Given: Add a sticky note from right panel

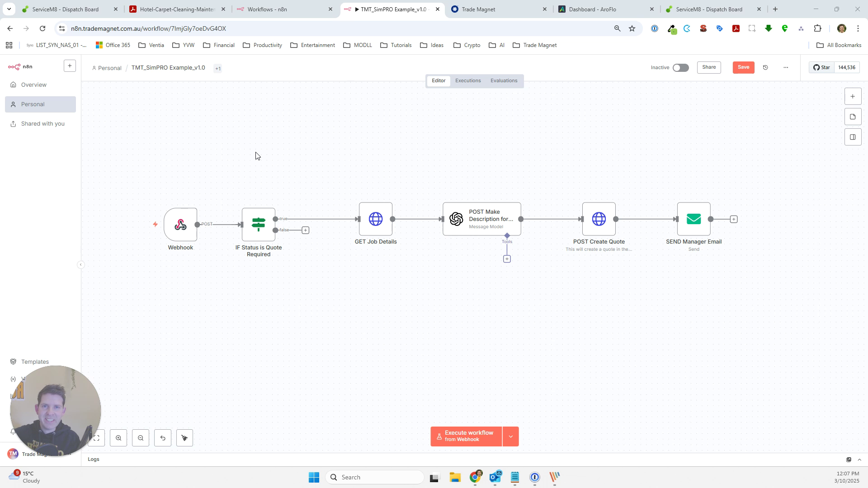Looking at the screenshot, I should [x=853, y=117].
